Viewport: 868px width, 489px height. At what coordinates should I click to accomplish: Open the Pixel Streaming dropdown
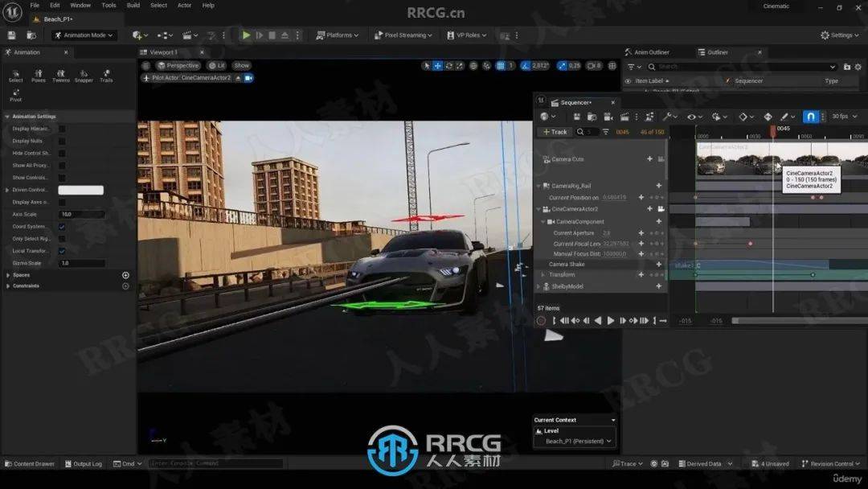point(403,35)
